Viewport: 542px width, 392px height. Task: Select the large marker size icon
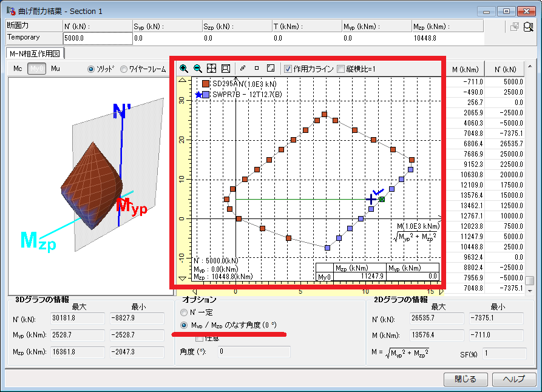[271, 69]
